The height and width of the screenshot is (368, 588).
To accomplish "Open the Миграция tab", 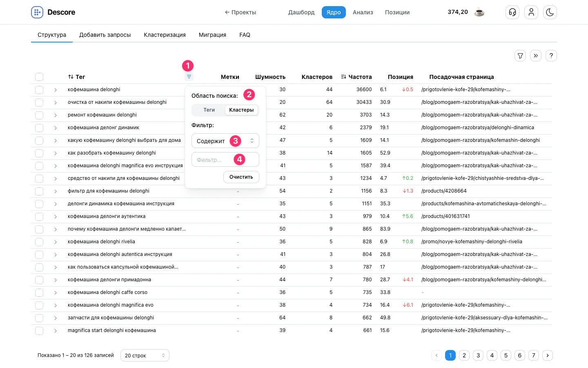I will pos(212,35).
